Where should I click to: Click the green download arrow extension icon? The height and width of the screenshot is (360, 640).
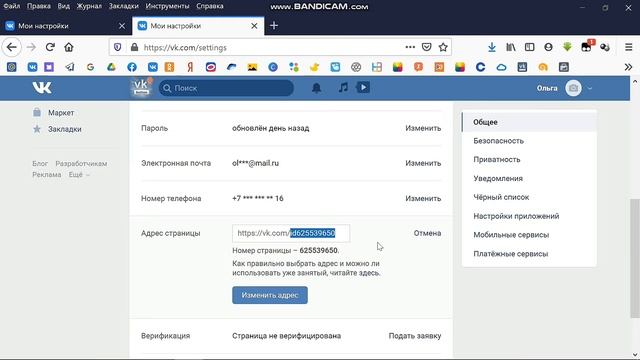tap(567, 47)
